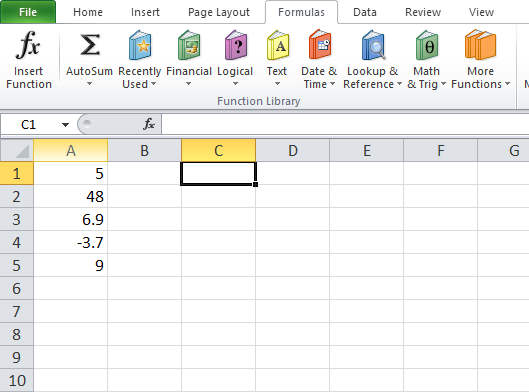Select row 1 header
Image resolution: width=529 pixels, height=392 pixels.
pyautogui.click(x=17, y=173)
